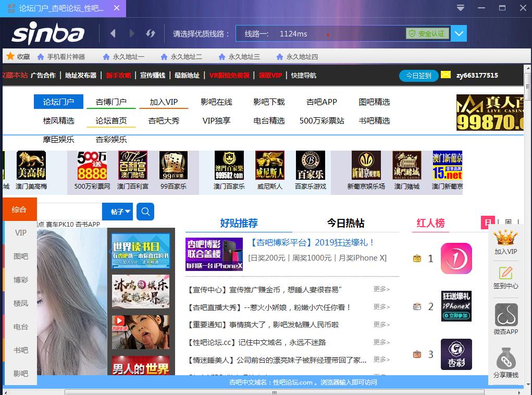Select the 日 ranking toggle in 红人榜
Screen dimensions: 532x395
click(x=488, y=223)
